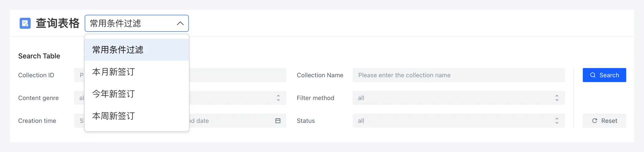This screenshot has width=644, height=152.
Task: Click the Filter method up-down arrows icon
Action: [557, 98]
